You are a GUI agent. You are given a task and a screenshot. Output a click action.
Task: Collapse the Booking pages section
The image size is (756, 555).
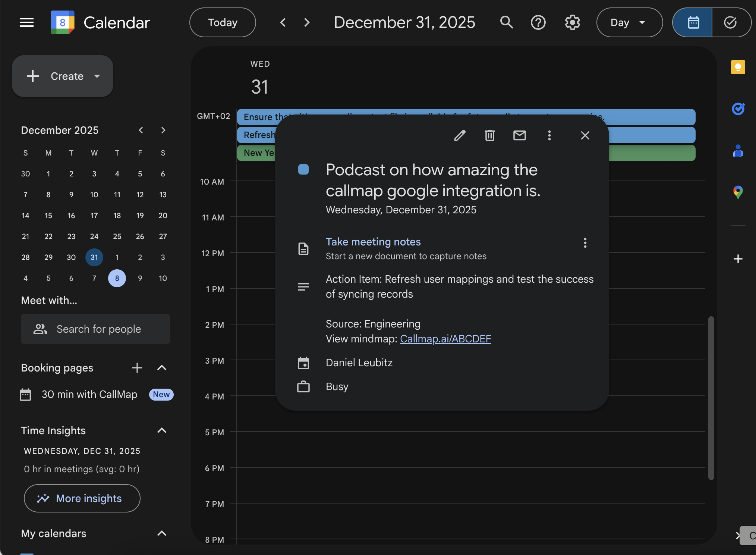click(x=161, y=368)
